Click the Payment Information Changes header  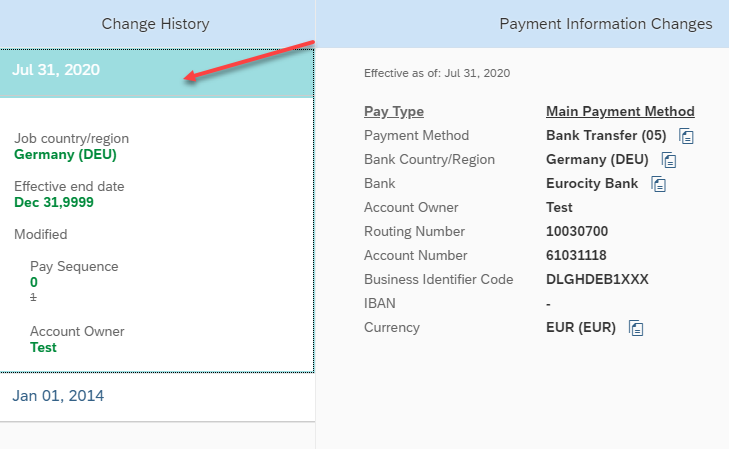[606, 24]
